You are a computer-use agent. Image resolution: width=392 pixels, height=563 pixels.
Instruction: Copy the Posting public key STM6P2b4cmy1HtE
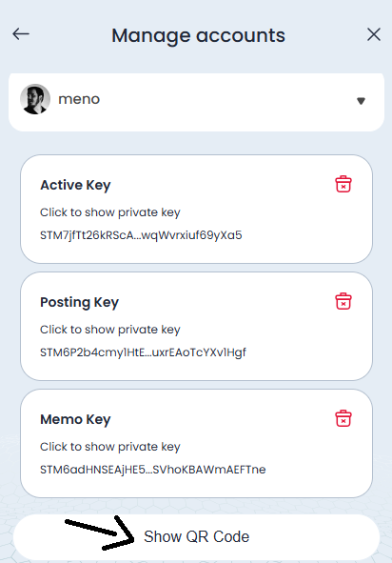tap(143, 352)
